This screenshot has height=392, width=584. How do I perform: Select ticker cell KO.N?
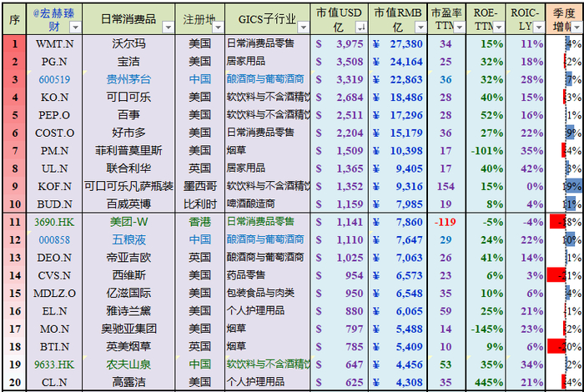(54, 98)
